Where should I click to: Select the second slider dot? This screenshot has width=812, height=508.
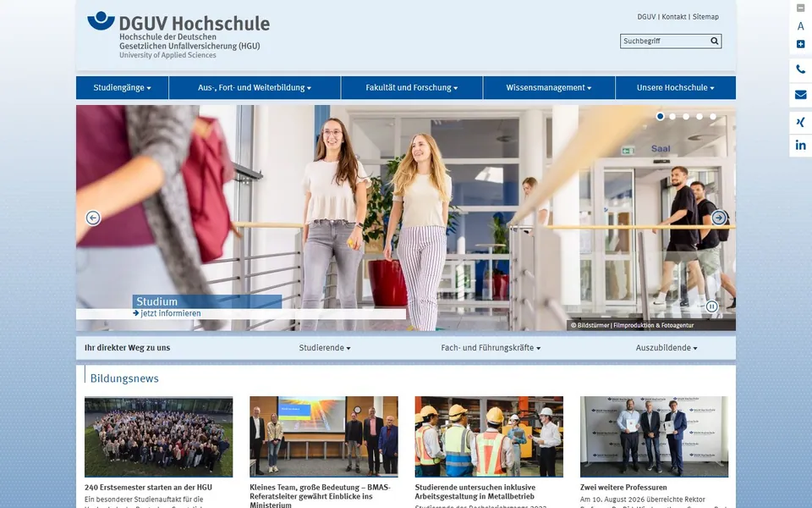click(x=672, y=117)
